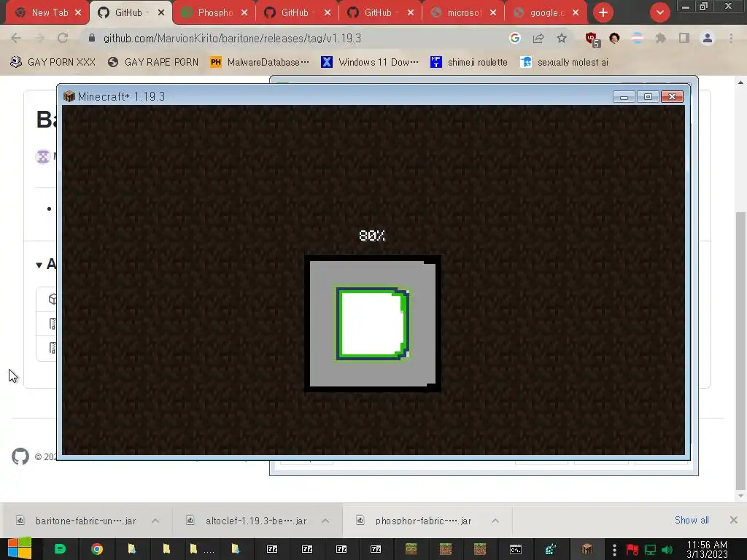Open the MalwareDatabase bookmark
Image resolution: width=747 pixels, height=560 pixels.
pyautogui.click(x=260, y=62)
